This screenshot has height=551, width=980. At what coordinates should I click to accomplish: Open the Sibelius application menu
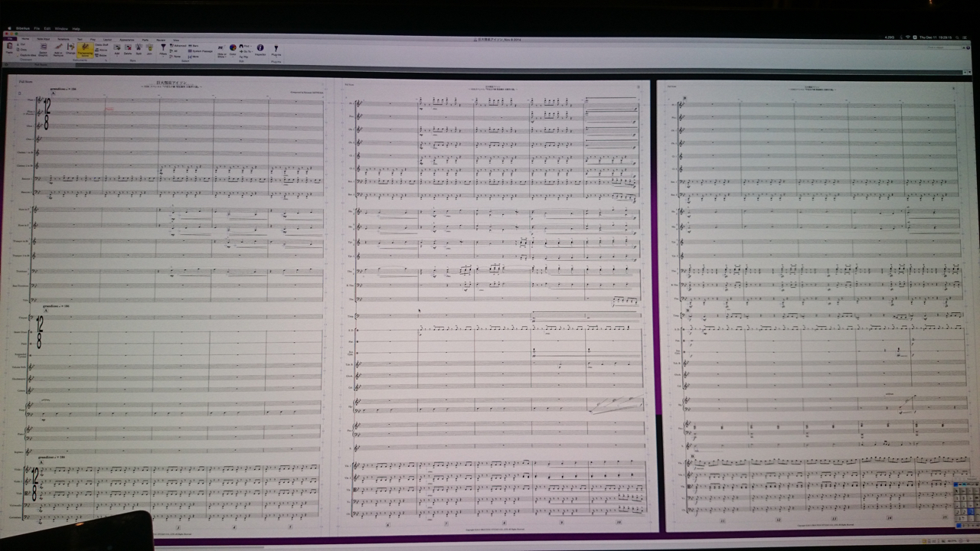[x=23, y=28]
